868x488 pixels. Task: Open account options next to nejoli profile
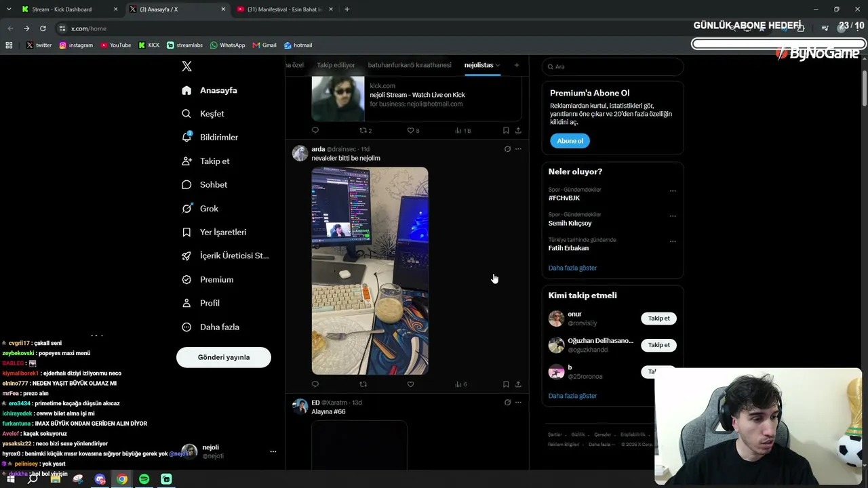click(x=273, y=451)
